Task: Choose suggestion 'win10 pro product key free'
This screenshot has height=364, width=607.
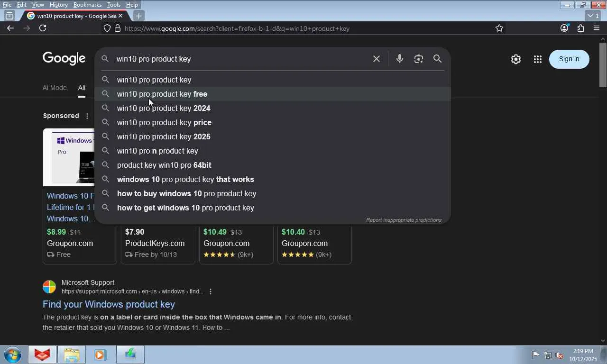Action: (x=273, y=94)
